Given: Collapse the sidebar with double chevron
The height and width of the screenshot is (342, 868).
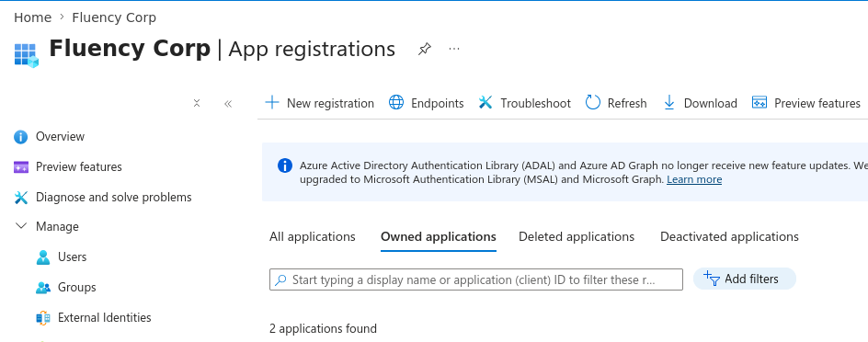Looking at the screenshot, I should tap(228, 104).
